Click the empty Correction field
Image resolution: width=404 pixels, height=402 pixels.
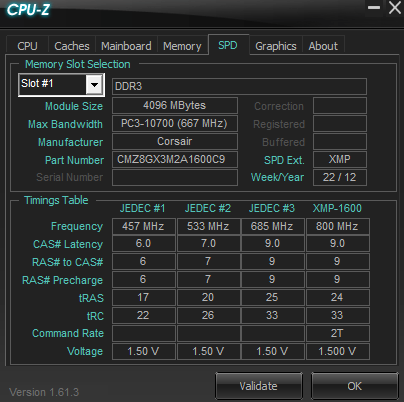click(340, 106)
